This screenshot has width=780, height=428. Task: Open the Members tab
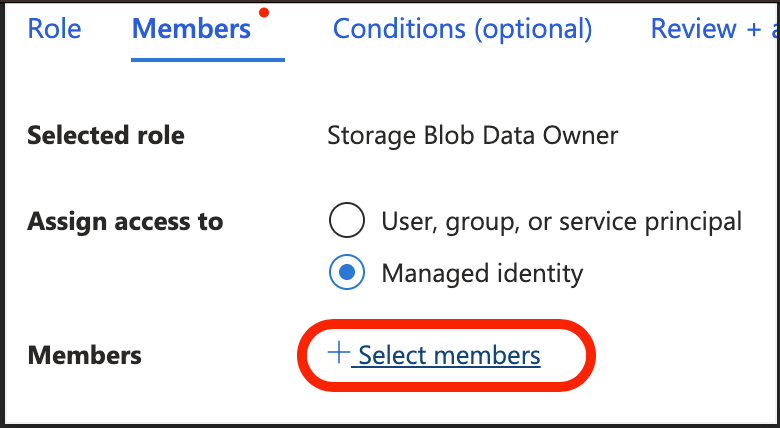pyautogui.click(x=191, y=29)
